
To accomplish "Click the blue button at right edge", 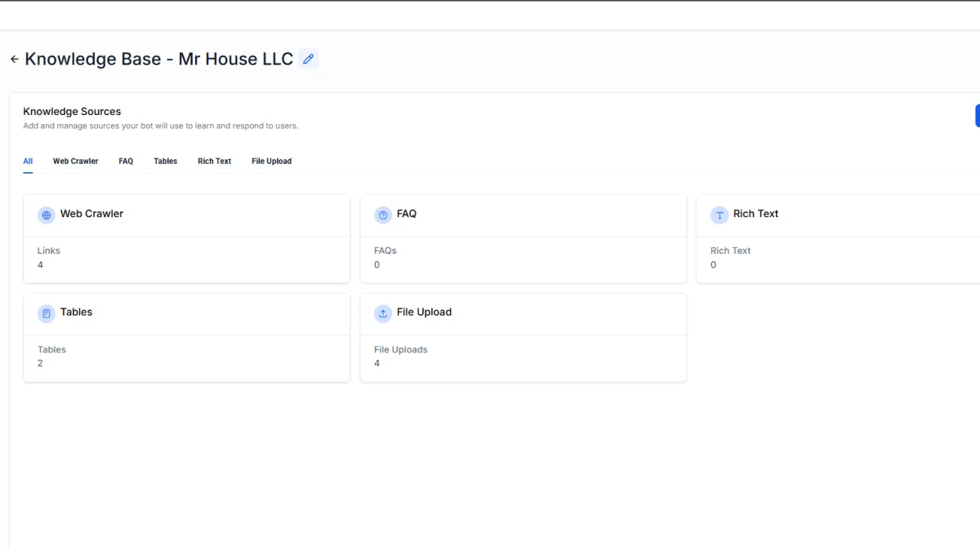I will [x=978, y=116].
